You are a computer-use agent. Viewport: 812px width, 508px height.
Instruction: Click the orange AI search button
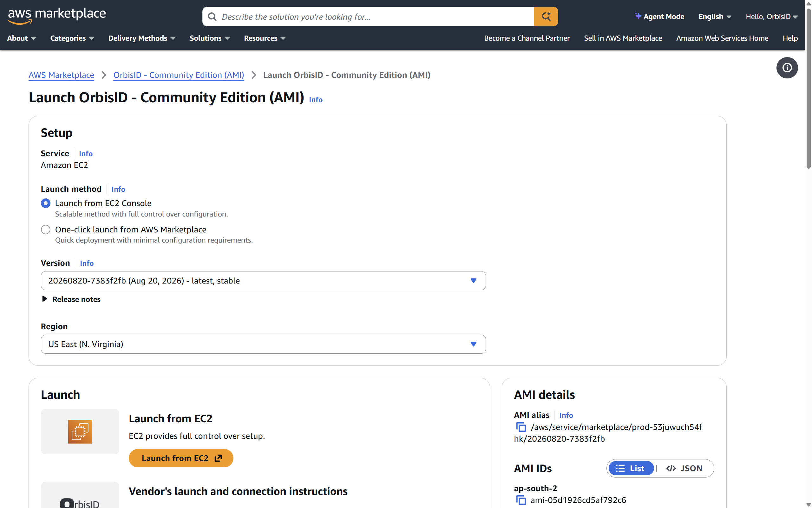(546, 17)
